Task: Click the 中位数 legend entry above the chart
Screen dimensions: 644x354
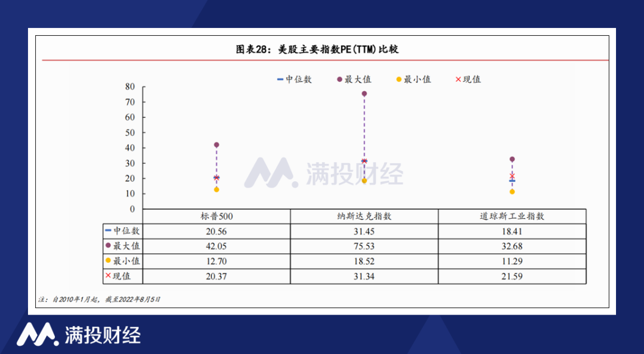Action: 295,79
